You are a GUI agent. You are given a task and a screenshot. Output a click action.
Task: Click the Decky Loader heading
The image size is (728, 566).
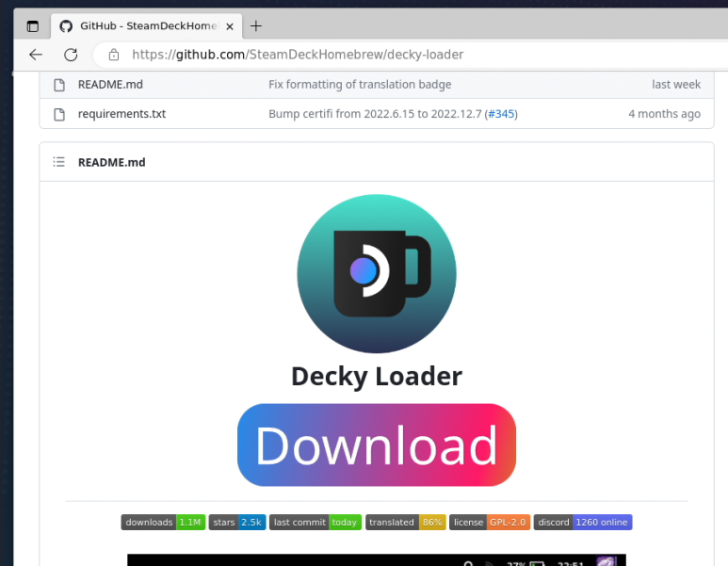pos(377,376)
